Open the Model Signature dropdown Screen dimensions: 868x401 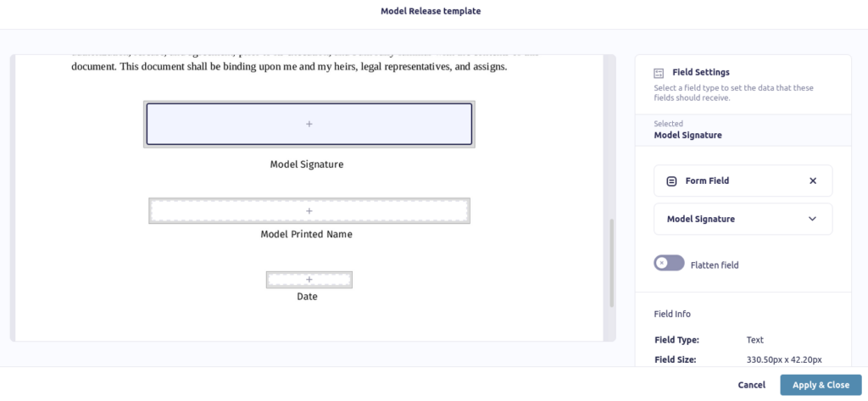[743, 219]
